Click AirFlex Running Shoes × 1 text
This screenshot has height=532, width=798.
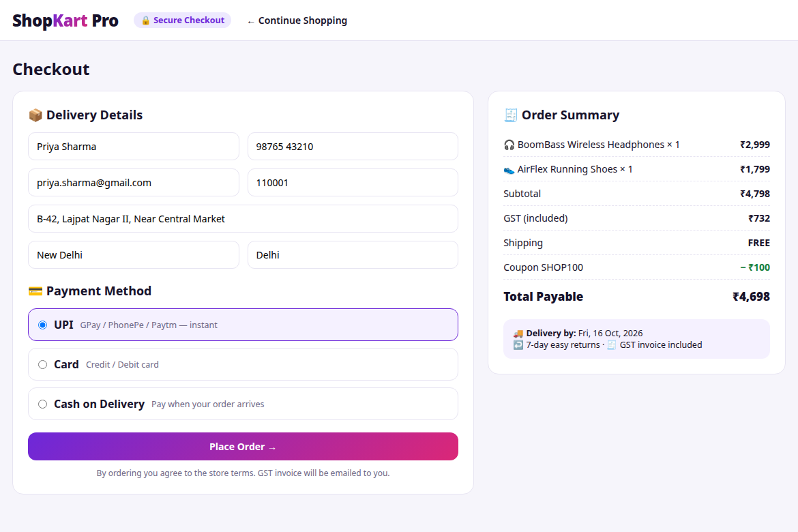coord(575,169)
